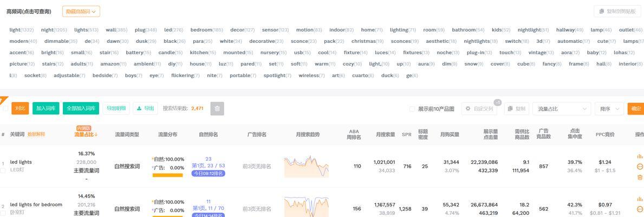Copy high-frequency words with 复制到剪贴板
This screenshot has height=217, width=644.
pyautogui.click(x=617, y=11)
